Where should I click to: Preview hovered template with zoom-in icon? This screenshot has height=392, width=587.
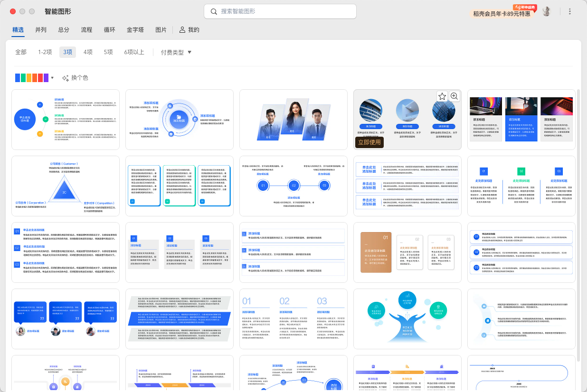click(x=454, y=96)
